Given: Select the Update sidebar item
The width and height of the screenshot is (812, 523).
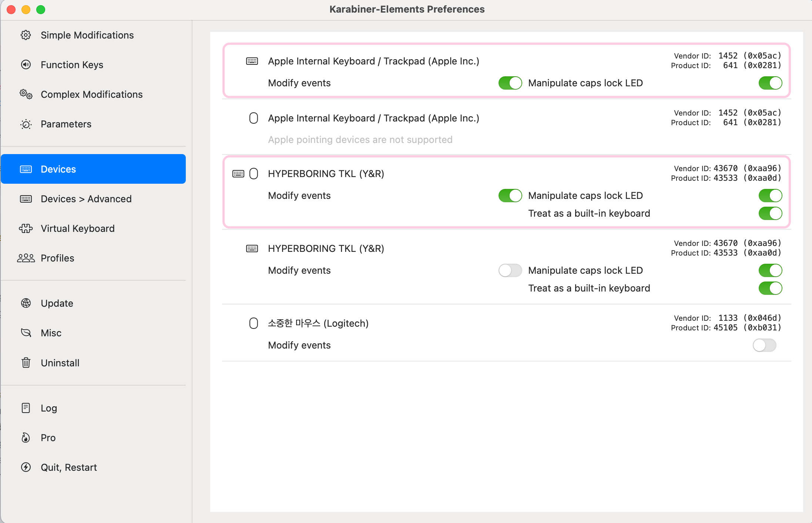Looking at the screenshot, I should coord(93,303).
